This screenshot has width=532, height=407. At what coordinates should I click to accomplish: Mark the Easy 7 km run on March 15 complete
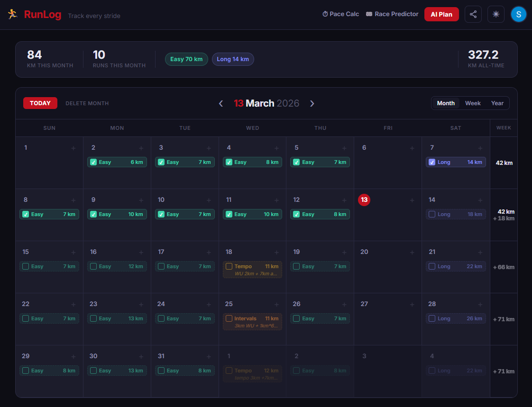26,266
